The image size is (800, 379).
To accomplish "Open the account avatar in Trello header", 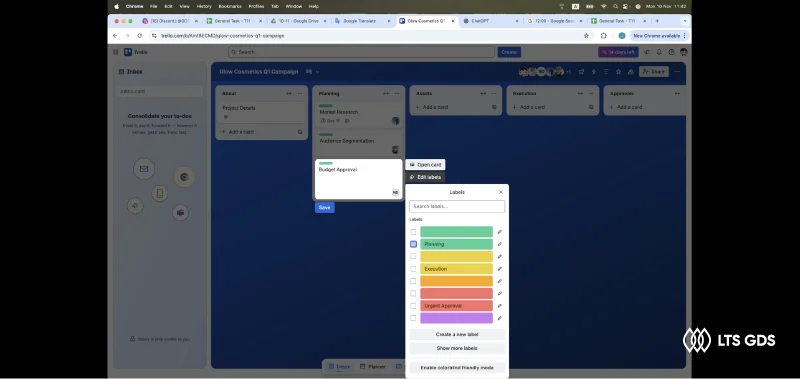I will 684,52.
